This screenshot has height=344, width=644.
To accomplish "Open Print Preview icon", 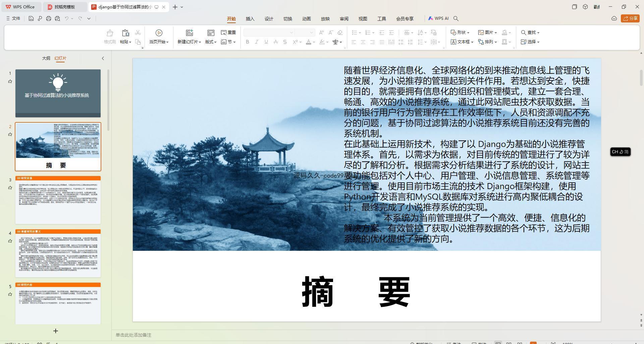I will (x=57, y=18).
